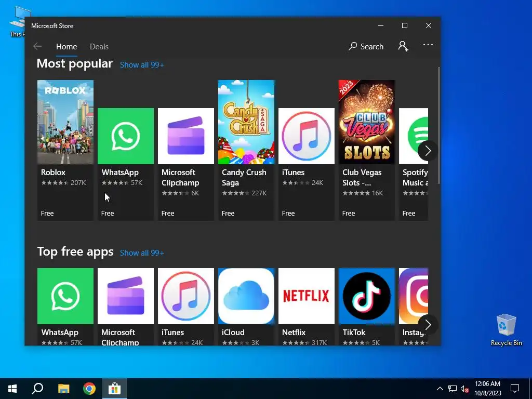Open File Explorer from the taskbar
The image size is (532, 399).
[63, 389]
